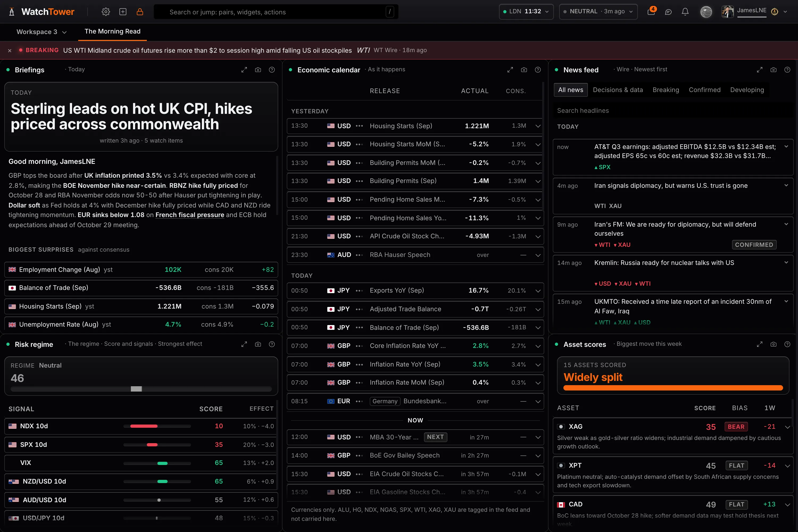The height and width of the screenshot is (532, 798).
Task: Open notifications bell icon
Action: coord(685,12)
